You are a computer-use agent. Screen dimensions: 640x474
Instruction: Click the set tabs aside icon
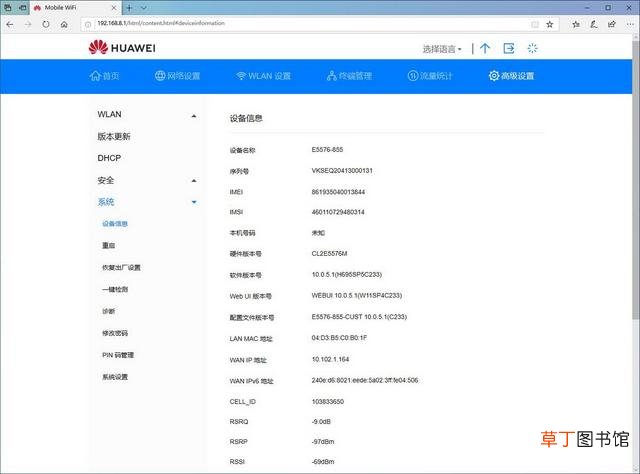pyautogui.click(x=23, y=8)
